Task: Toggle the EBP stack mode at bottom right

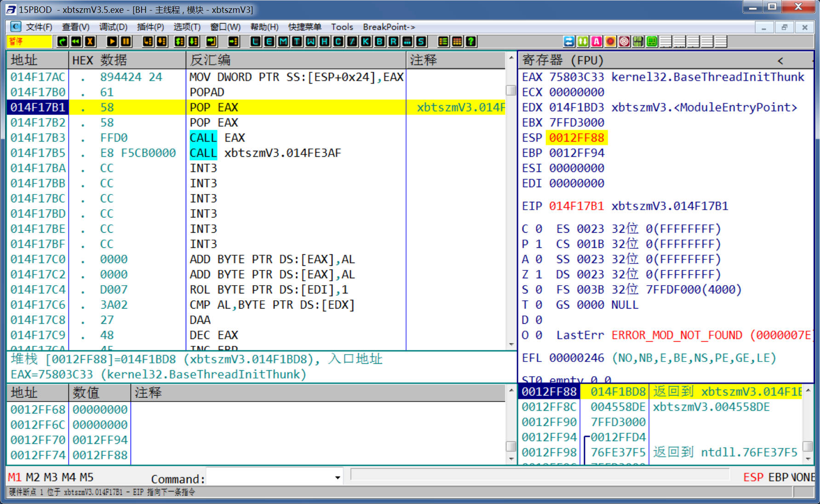Action: point(778,477)
